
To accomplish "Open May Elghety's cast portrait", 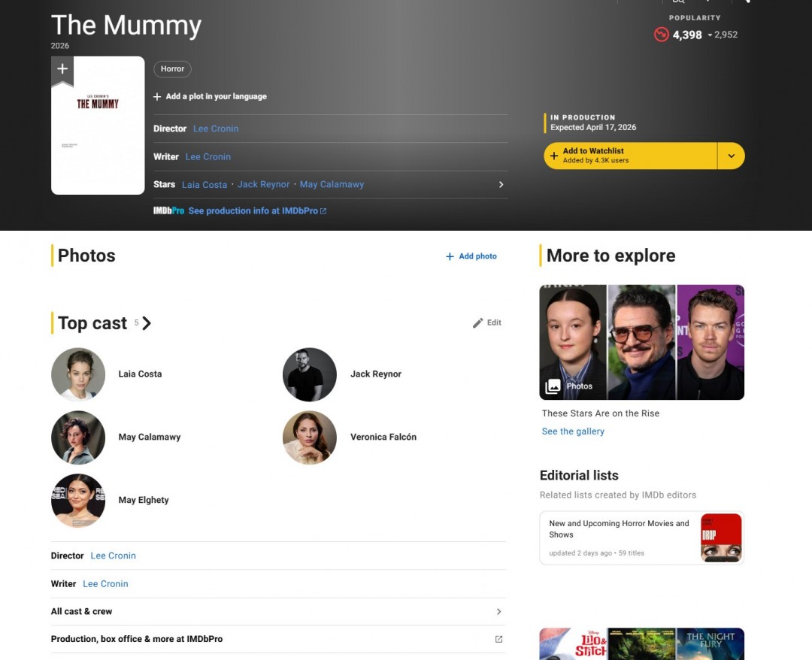I will [x=78, y=501].
